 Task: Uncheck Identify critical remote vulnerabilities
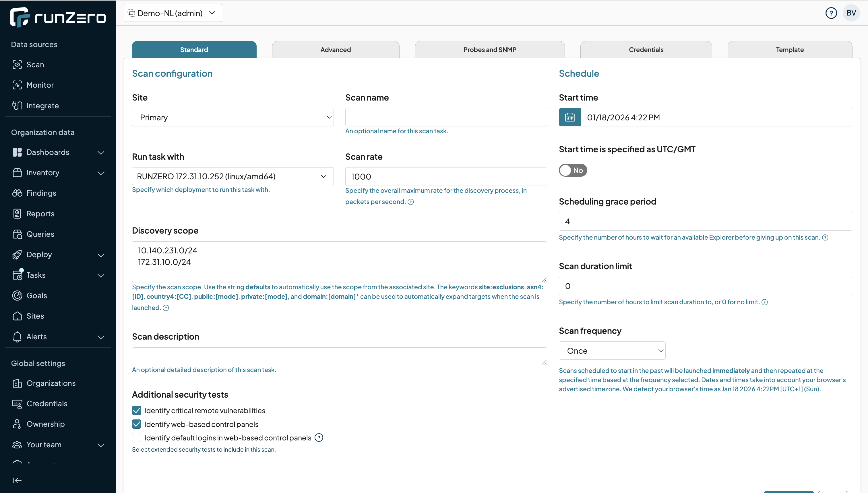(x=137, y=410)
